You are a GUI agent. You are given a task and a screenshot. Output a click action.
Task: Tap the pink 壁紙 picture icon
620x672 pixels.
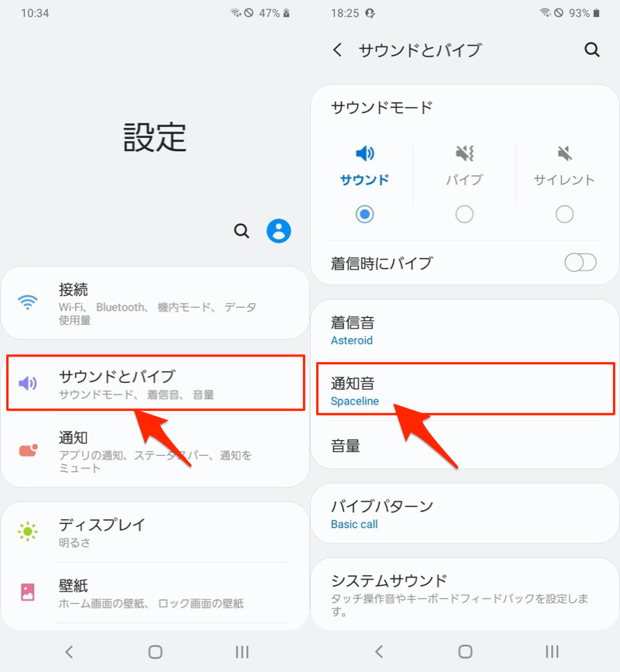(28, 592)
